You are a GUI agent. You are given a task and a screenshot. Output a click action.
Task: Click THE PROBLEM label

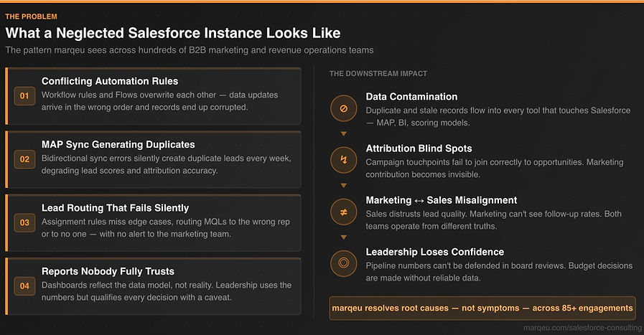click(31, 16)
